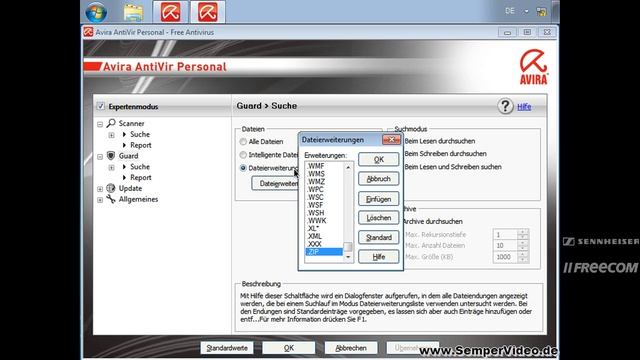Expand the Suche node under Scanner
The height and width of the screenshot is (360, 640).
pos(111,135)
